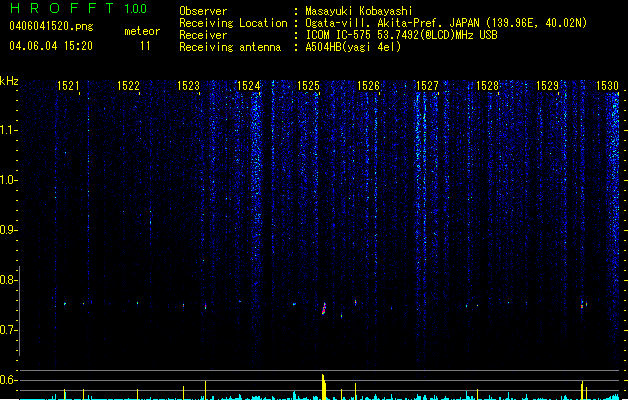Click time marker 1524
The height and width of the screenshot is (400, 629).
248,86
